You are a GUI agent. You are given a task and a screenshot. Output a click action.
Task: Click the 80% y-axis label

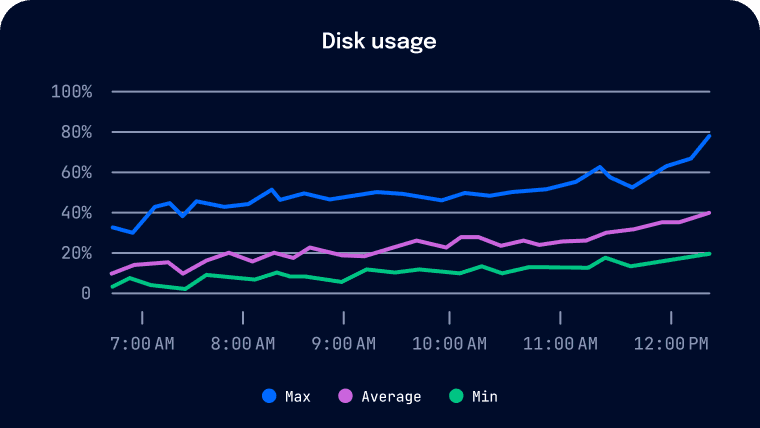[x=75, y=132]
